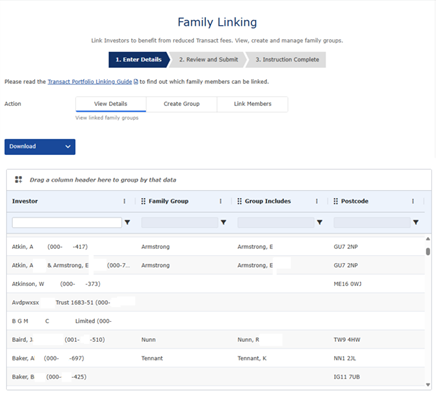Click the external document icon beside the guide link

pyautogui.click(x=136, y=82)
